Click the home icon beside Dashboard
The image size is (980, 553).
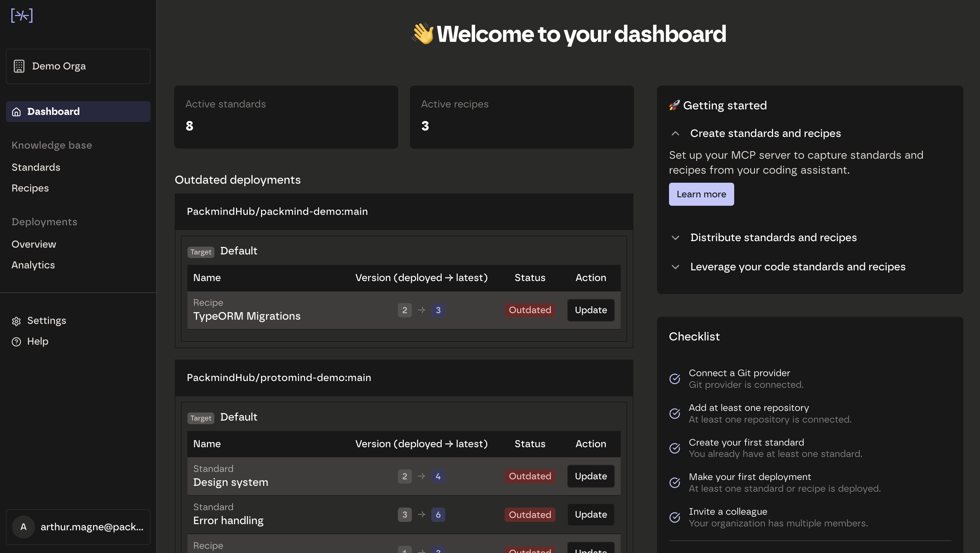pyautogui.click(x=16, y=112)
